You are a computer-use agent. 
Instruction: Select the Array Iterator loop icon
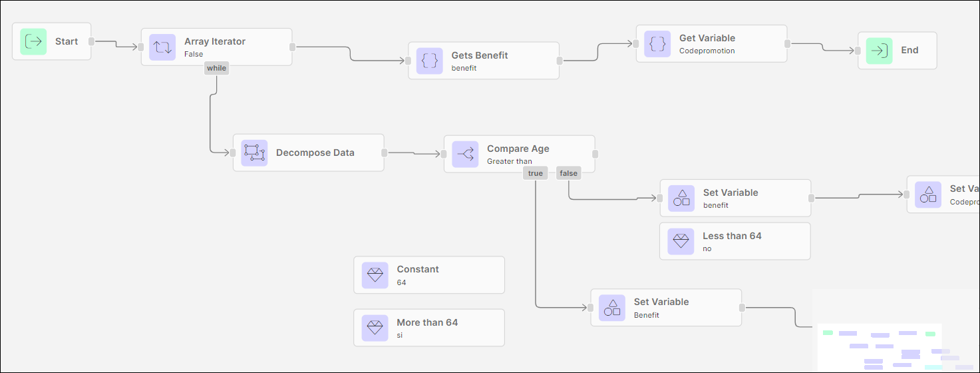point(162,47)
